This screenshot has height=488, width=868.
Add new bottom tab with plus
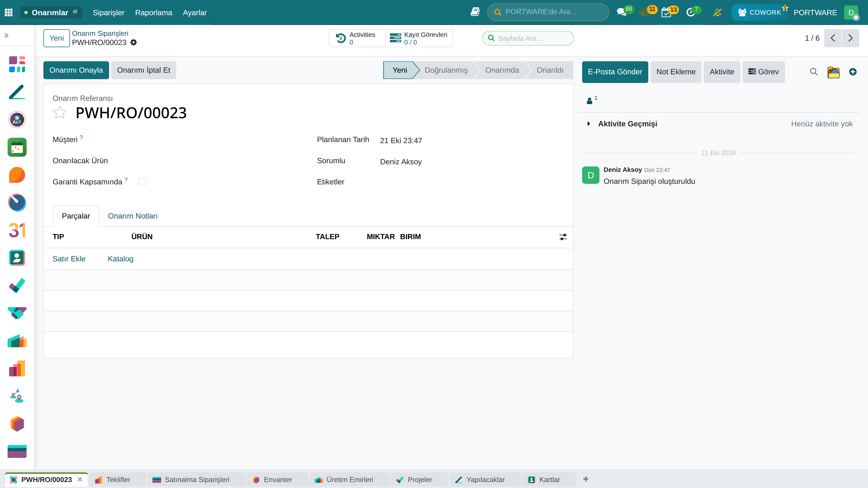coord(586,479)
